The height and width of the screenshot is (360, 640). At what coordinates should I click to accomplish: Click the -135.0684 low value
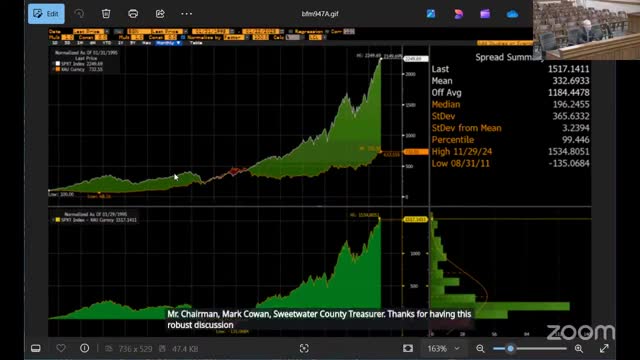[569, 164]
